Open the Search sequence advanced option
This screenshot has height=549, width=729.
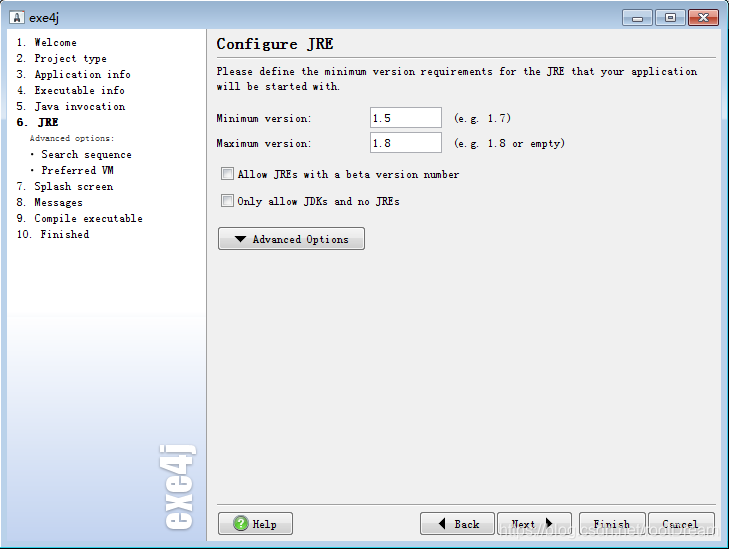[x=86, y=154]
